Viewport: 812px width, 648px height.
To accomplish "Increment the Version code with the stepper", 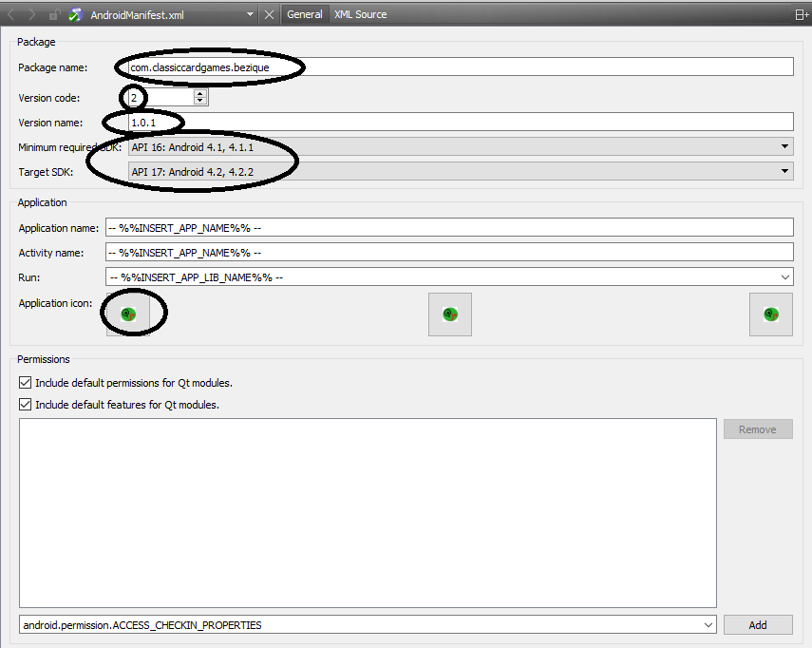I will (x=198, y=93).
